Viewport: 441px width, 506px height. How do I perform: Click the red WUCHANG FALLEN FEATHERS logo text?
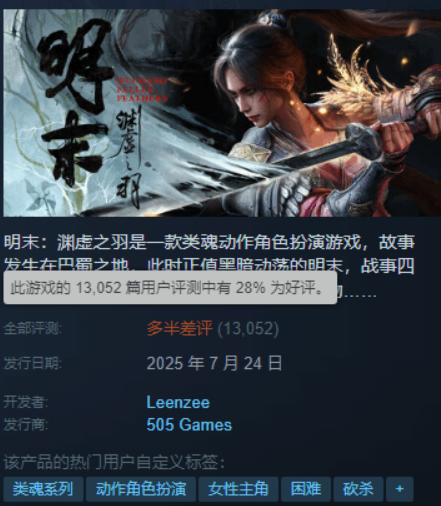pyautogui.click(x=141, y=89)
